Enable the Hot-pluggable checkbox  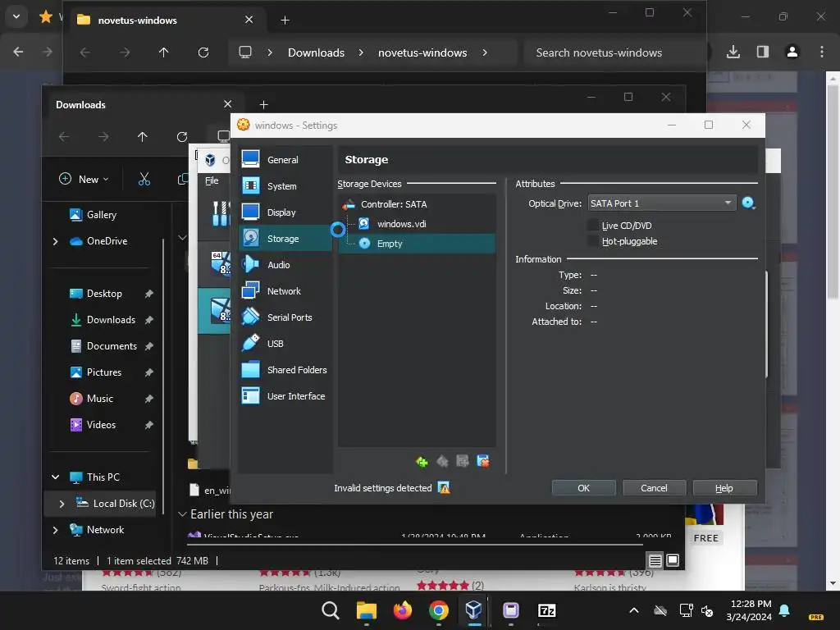[593, 241]
